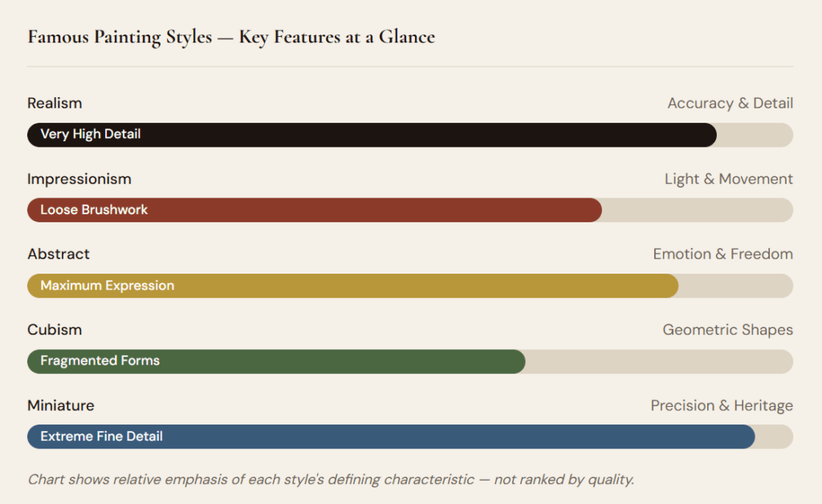Click the 'Emotion & Freedom' text
This screenshot has height=504, width=822.
click(x=722, y=254)
